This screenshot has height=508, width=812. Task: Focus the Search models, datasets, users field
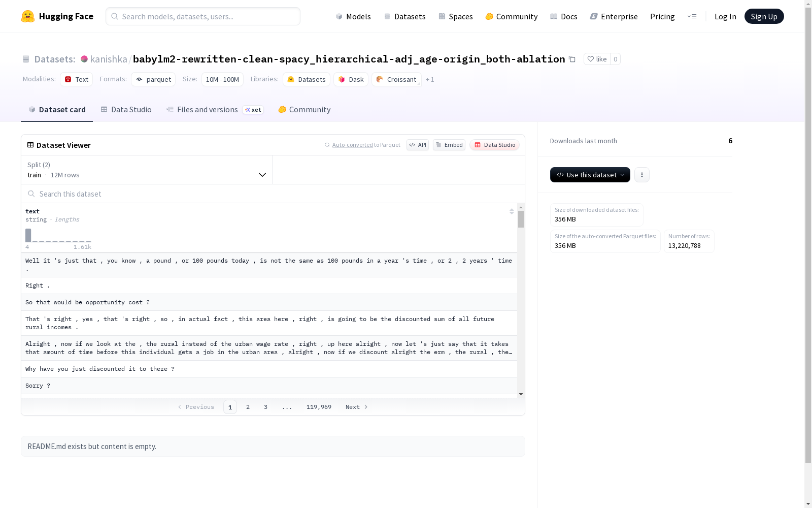point(203,16)
